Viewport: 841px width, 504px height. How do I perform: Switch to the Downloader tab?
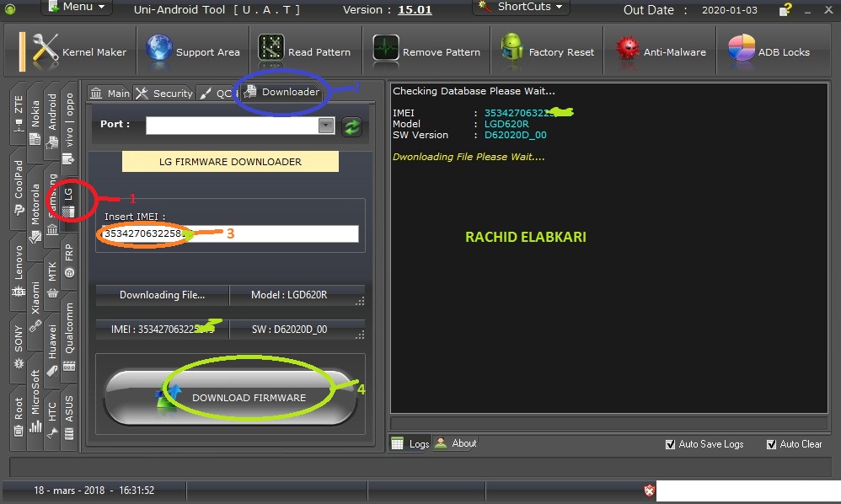click(282, 92)
